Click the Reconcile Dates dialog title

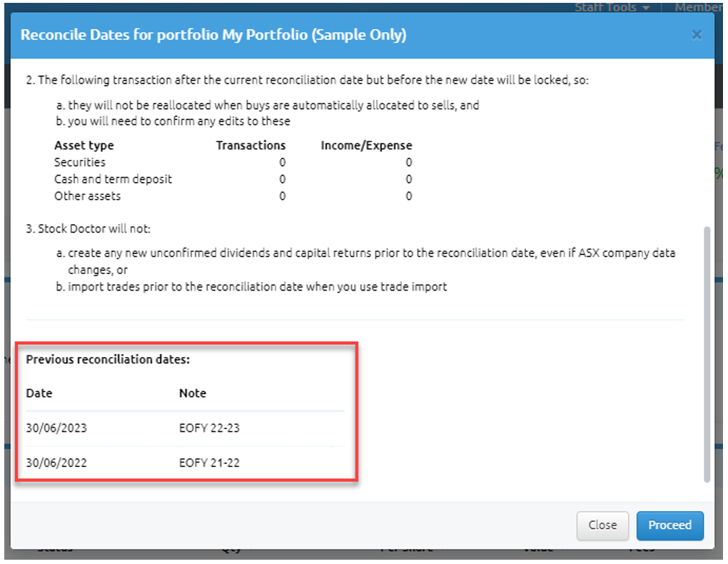click(x=213, y=35)
